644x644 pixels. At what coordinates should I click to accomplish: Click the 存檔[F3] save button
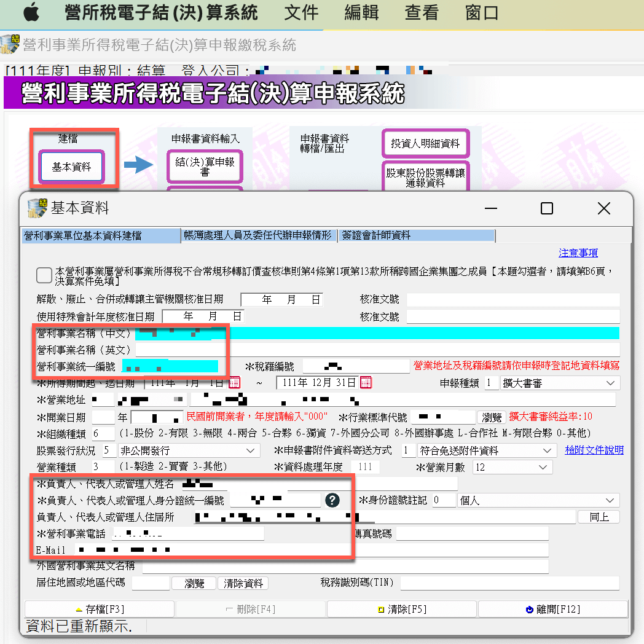click(x=100, y=609)
